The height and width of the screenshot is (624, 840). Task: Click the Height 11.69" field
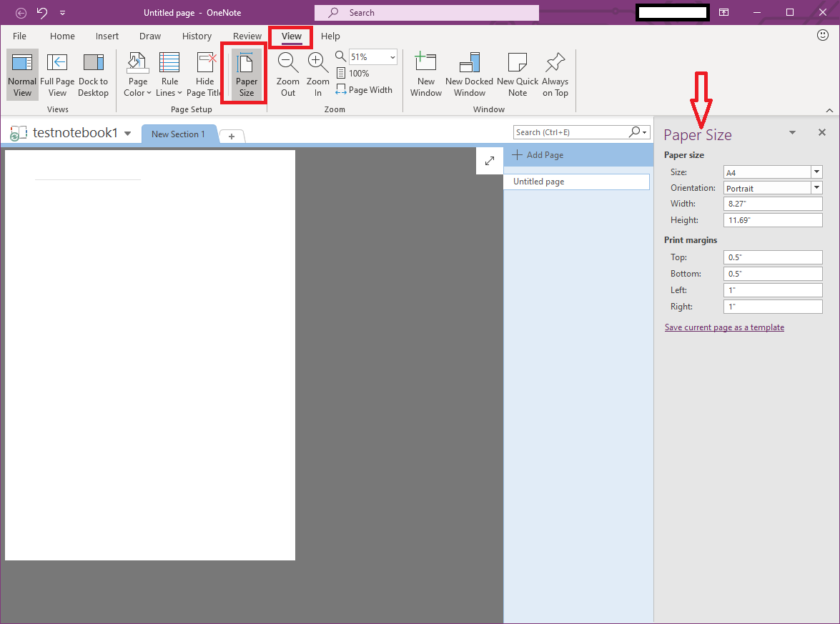click(x=773, y=220)
